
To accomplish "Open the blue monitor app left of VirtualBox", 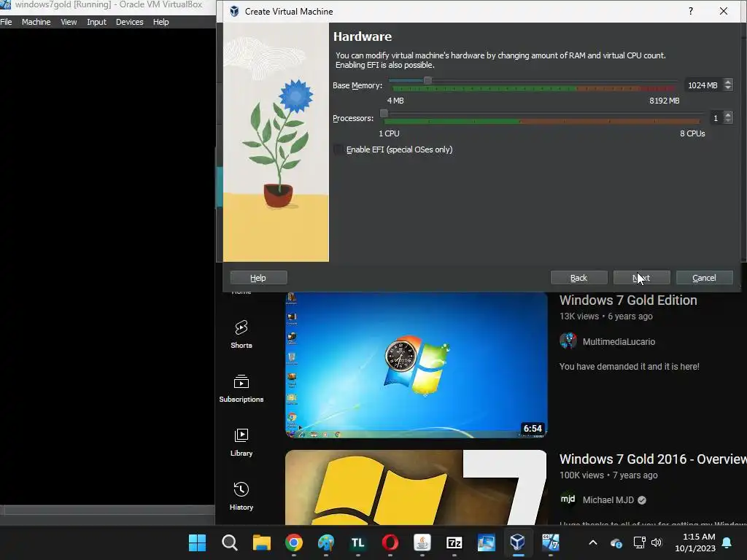I will pos(487,542).
